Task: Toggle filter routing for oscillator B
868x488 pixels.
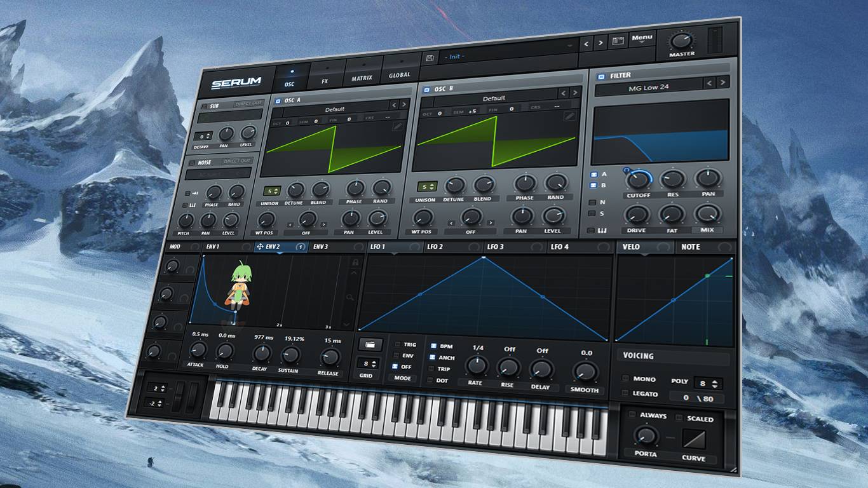Action: coord(593,186)
